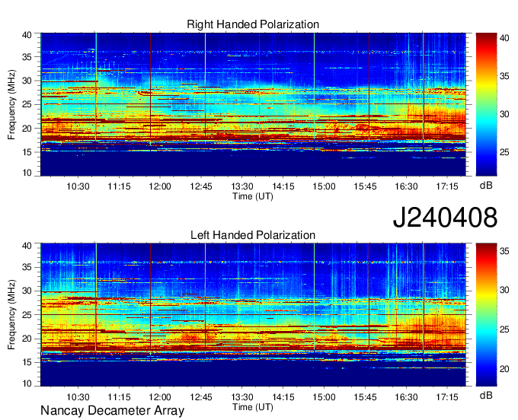This screenshot has width=518, height=420.
Task: Click the 35 MHz tick label on top plot
Action: [x=27, y=57]
